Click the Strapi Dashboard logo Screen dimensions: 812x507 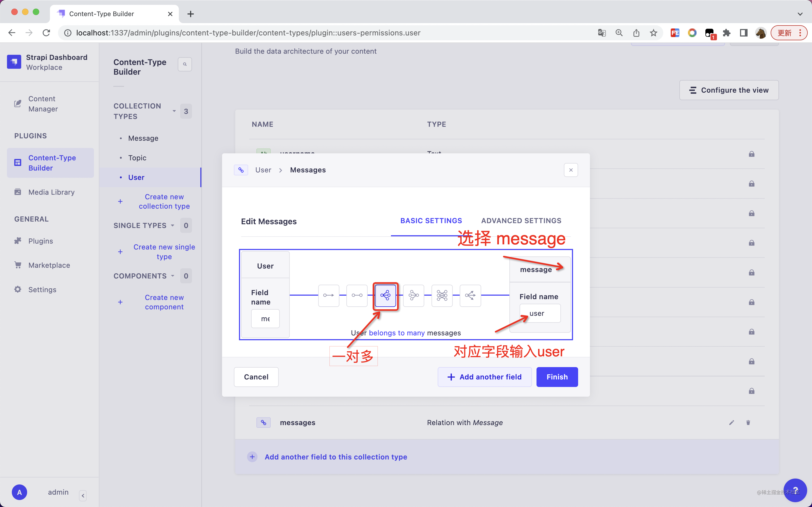[14, 62]
